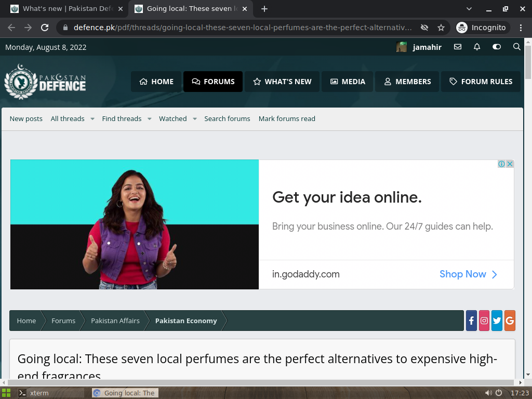Bookmark this page with the star icon

pos(441,28)
